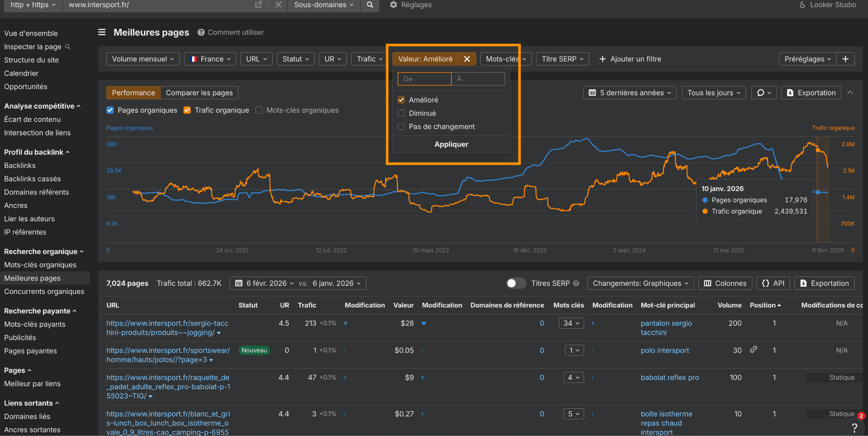Enable the Mots-clés organiques checkbox

pos(259,110)
